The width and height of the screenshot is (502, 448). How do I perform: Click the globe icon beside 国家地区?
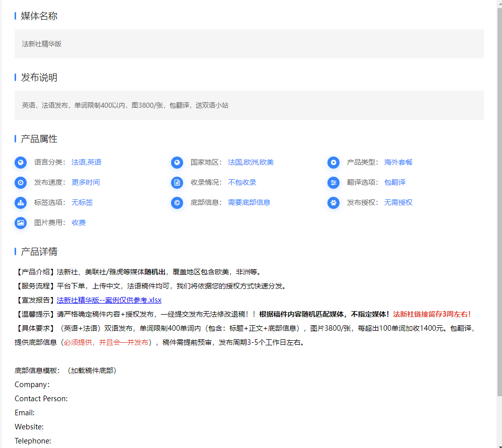click(177, 163)
